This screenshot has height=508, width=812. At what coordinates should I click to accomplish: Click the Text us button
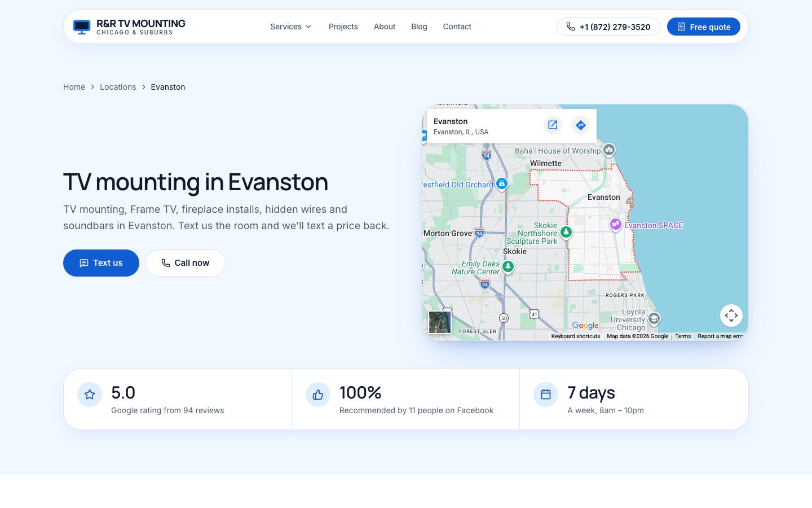[101, 263]
